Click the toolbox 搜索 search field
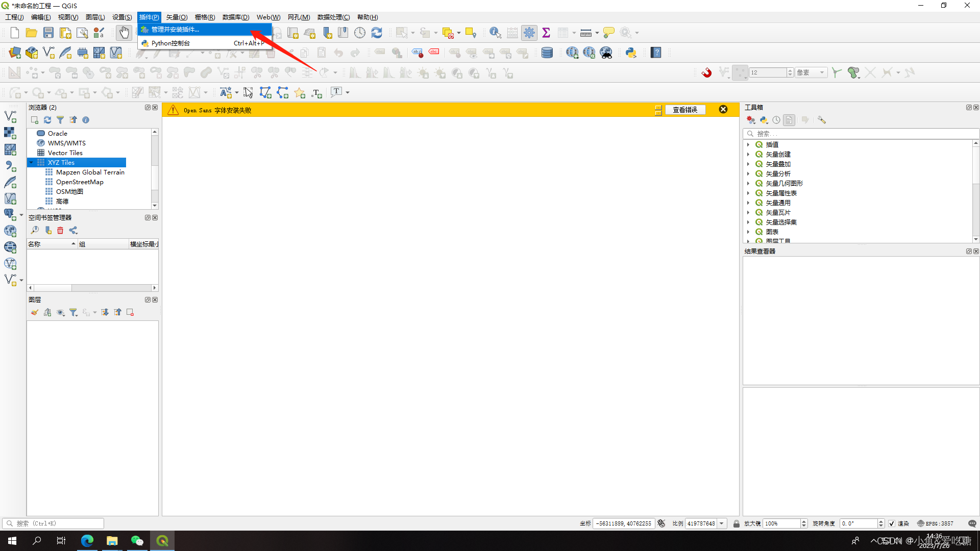This screenshot has width=980, height=551. (x=861, y=134)
